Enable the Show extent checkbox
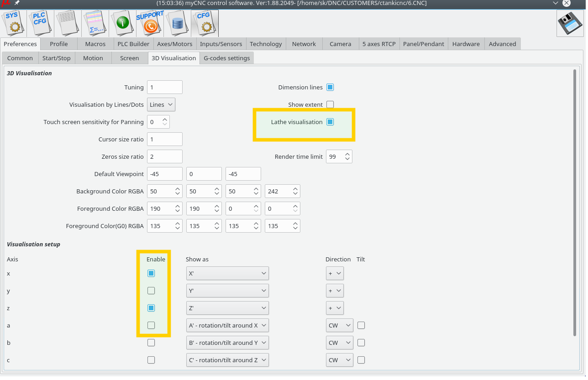This screenshot has height=380, width=588. 330,104
